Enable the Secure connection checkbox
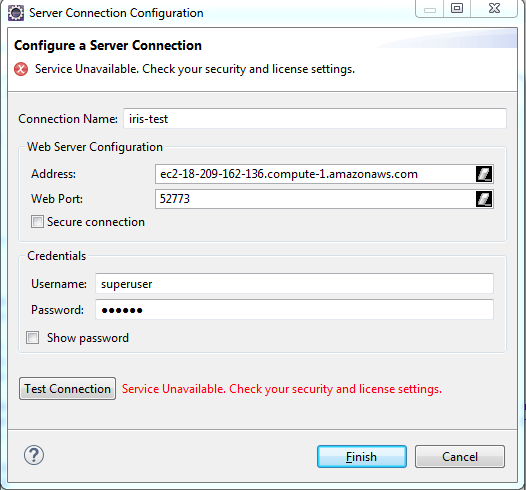This screenshot has height=490, width=526. coord(37,222)
